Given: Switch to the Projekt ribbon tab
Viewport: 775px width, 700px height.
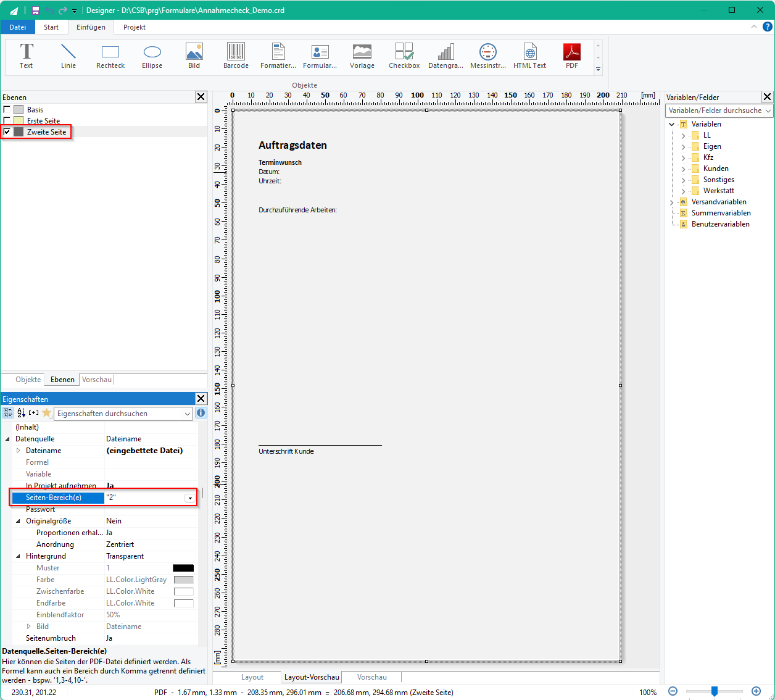Looking at the screenshot, I should point(134,27).
